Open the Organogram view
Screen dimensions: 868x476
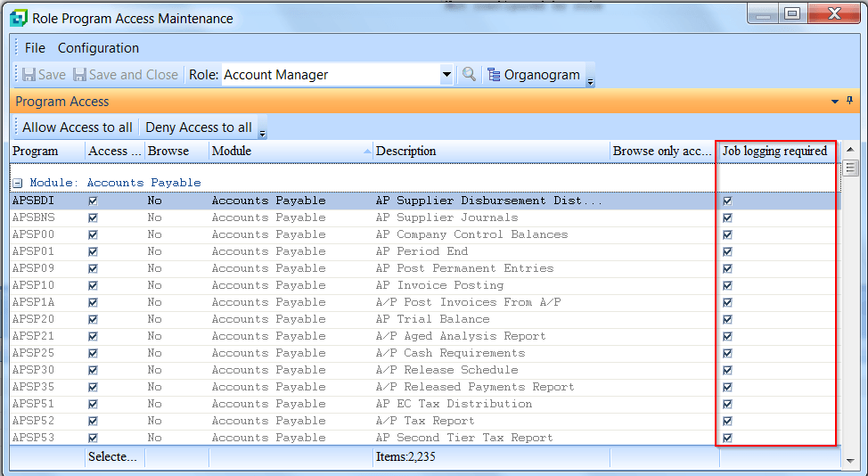point(534,75)
